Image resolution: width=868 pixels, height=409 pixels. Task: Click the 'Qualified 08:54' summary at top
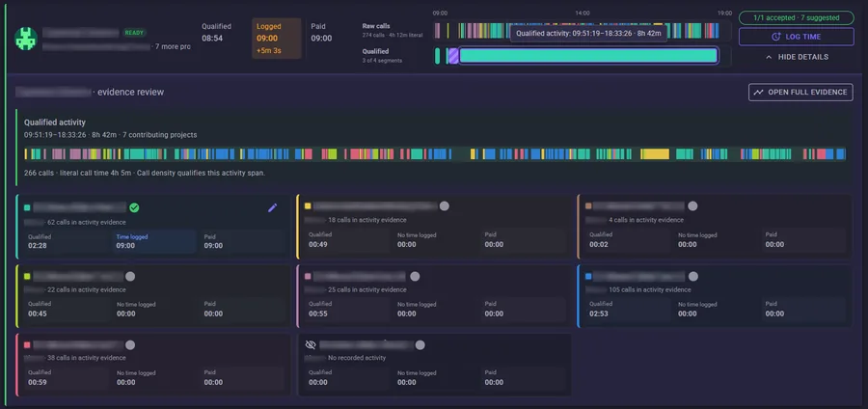pyautogui.click(x=216, y=33)
